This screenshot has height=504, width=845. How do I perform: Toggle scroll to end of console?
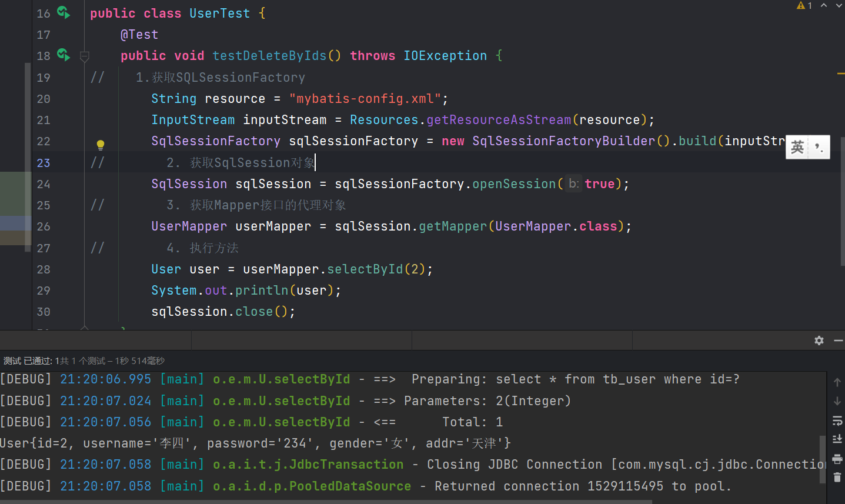(837, 439)
